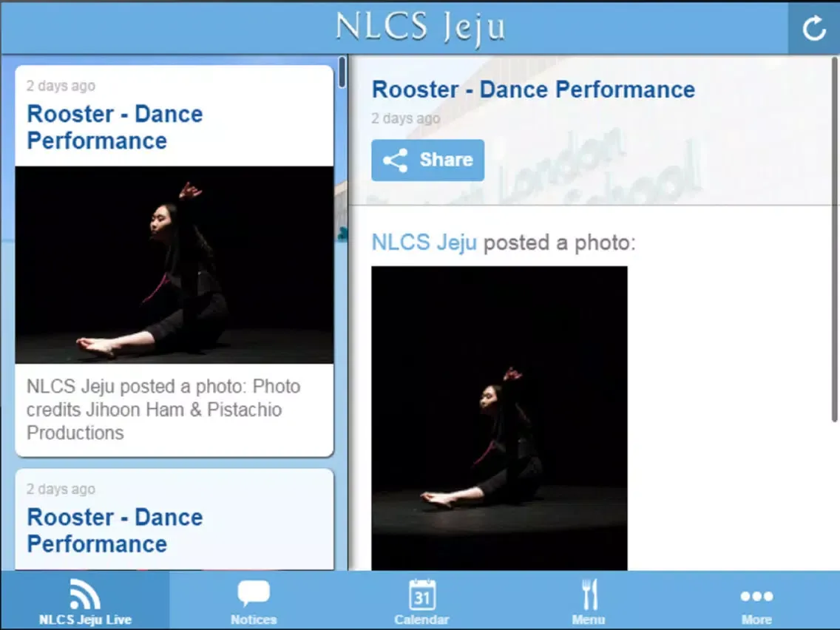Screen dimensions: 840x630
Task: Share the Rooster Dance Performance post
Action: tap(427, 160)
